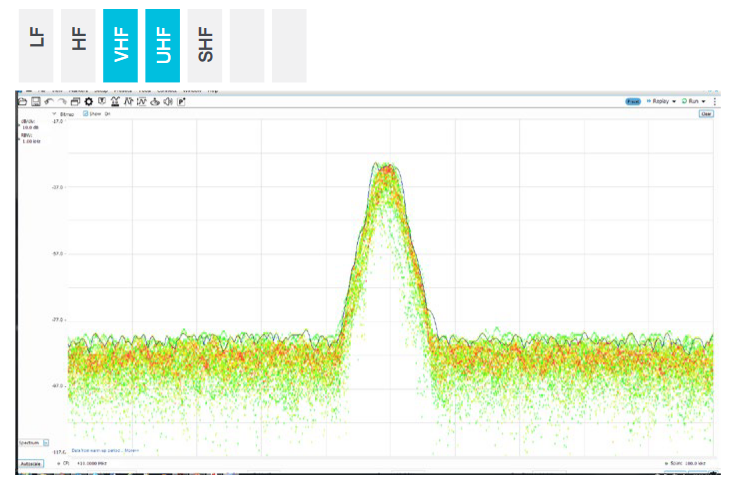
Task: Click the CF center frequency field
Action: tap(90, 464)
